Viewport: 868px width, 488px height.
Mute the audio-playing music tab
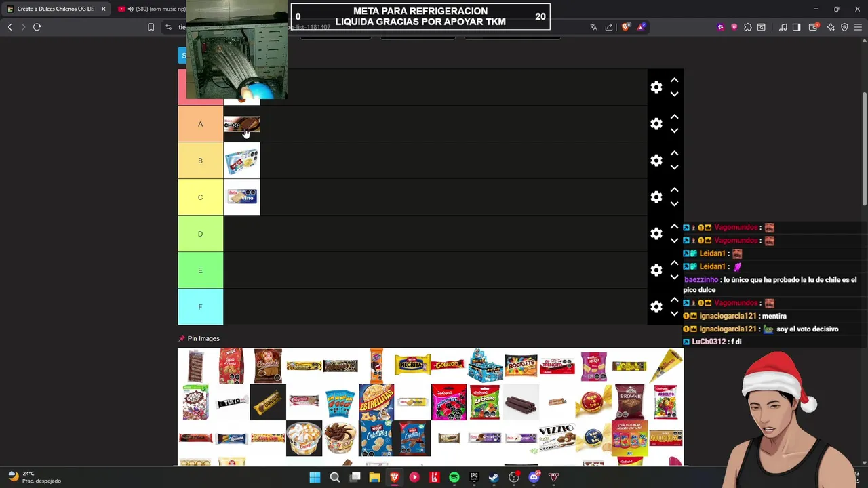[130, 9]
